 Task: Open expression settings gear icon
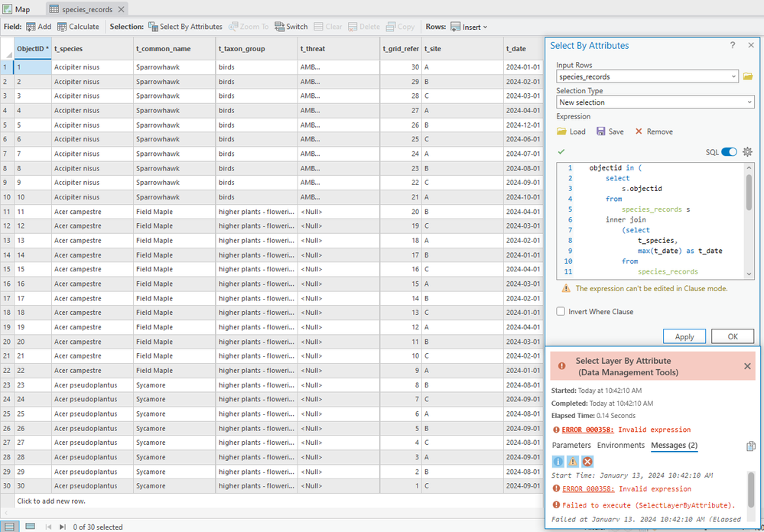[747, 152]
